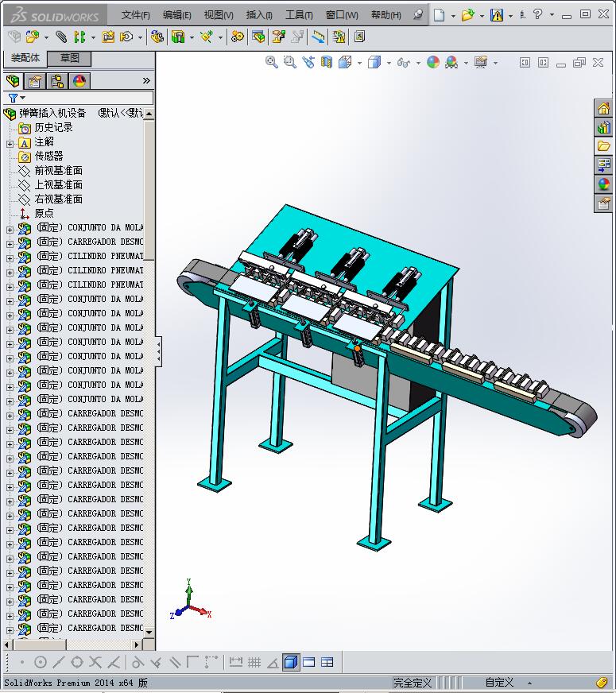Image resolution: width=616 pixels, height=693 pixels.
Task: Toggle the midpoint snap
Action: coord(58,662)
